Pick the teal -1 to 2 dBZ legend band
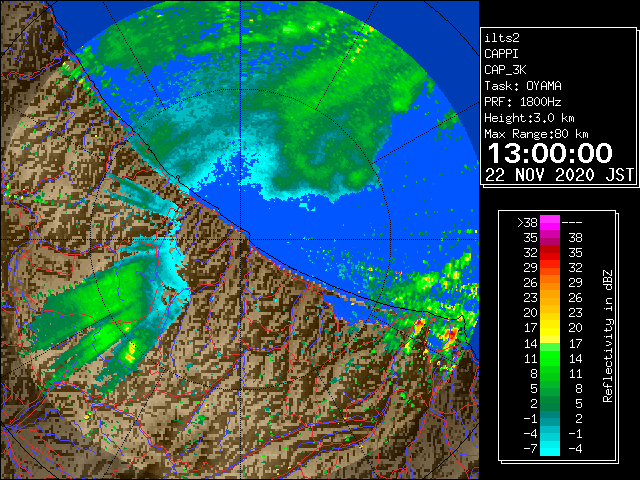The height and width of the screenshot is (480, 640). click(550, 418)
